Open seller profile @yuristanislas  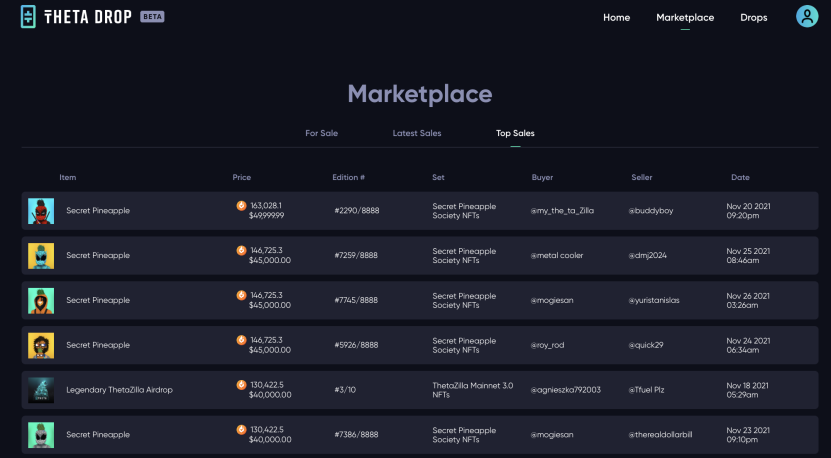(654, 300)
